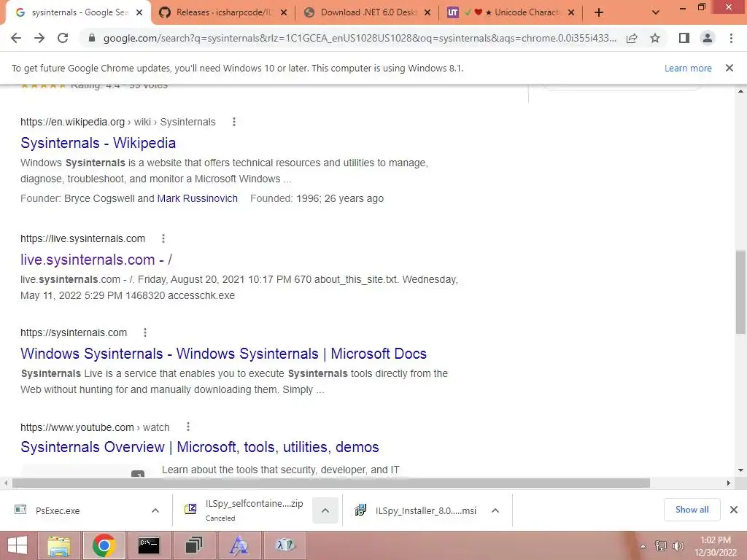The width and height of the screenshot is (747, 560).
Task: Open the Learn more link in update notice
Action: click(688, 68)
